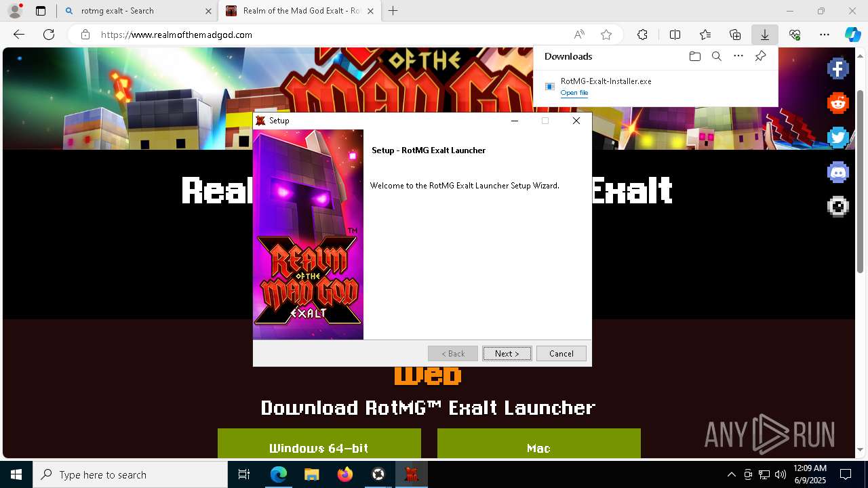The image size is (868, 488).
Task: Cancel the RotMG Exalt Launcher setup
Action: pyautogui.click(x=561, y=353)
